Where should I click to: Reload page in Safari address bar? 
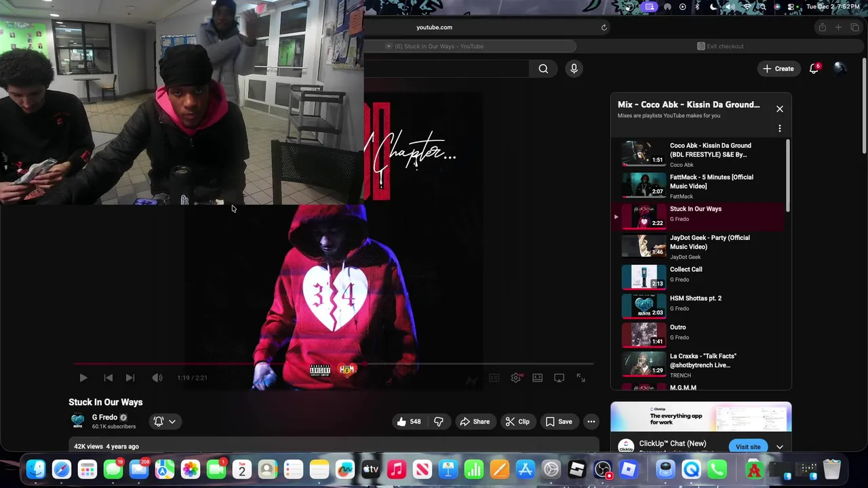(x=604, y=27)
